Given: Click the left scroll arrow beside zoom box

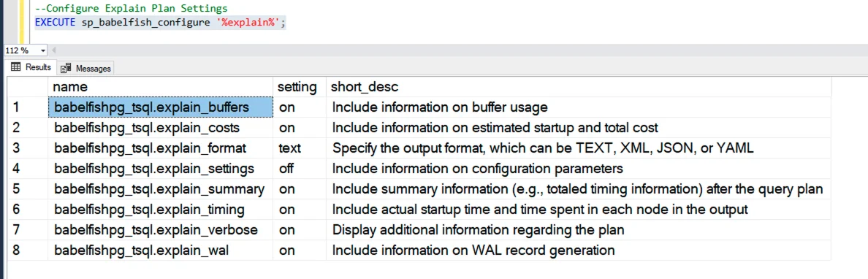Looking at the screenshot, I should coord(53,50).
